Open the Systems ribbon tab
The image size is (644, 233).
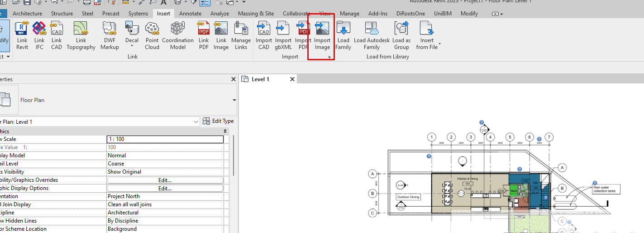(x=138, y=14)
